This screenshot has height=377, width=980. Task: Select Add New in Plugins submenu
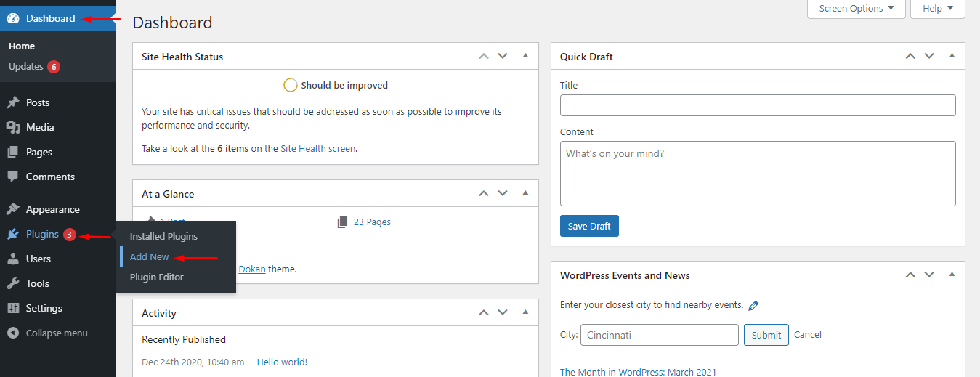[149, 256]
